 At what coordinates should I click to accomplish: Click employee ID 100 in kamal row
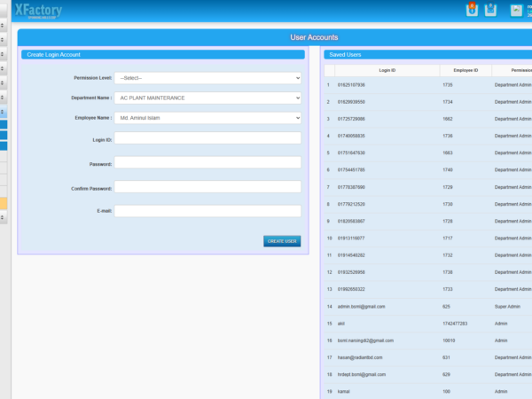[x=446, y=391]
